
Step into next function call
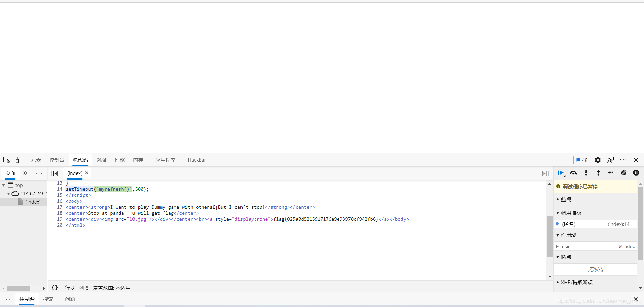coord(586,173)
